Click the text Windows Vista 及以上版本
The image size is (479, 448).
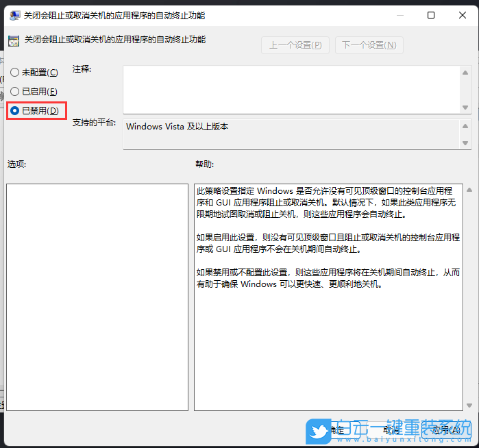click(x=177, y=127)
